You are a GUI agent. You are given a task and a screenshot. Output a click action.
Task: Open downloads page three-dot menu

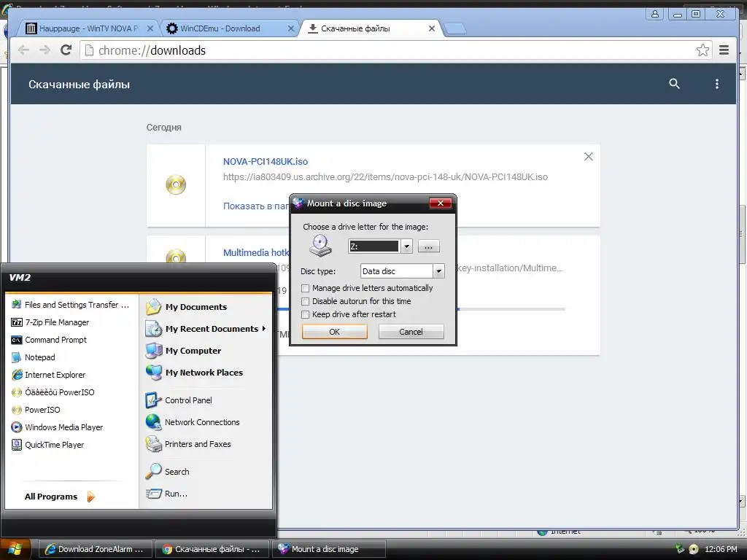click(716, 84)
